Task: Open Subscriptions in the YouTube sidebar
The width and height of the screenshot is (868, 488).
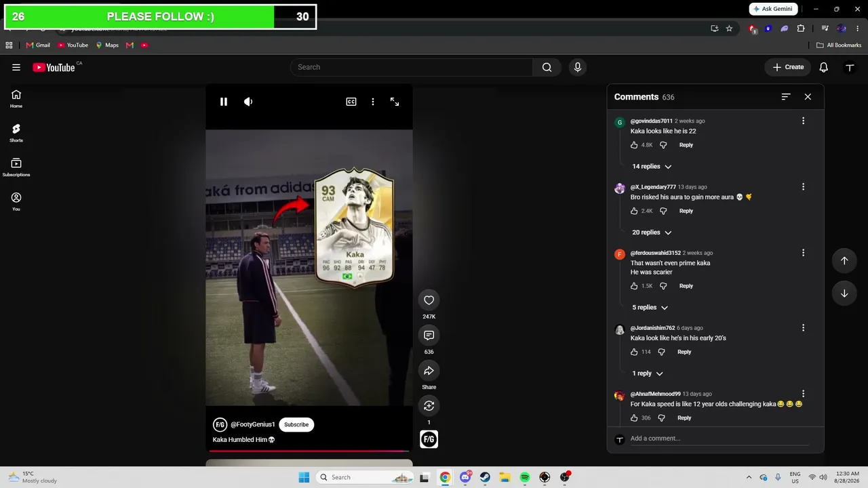Action: coord(16,167)
